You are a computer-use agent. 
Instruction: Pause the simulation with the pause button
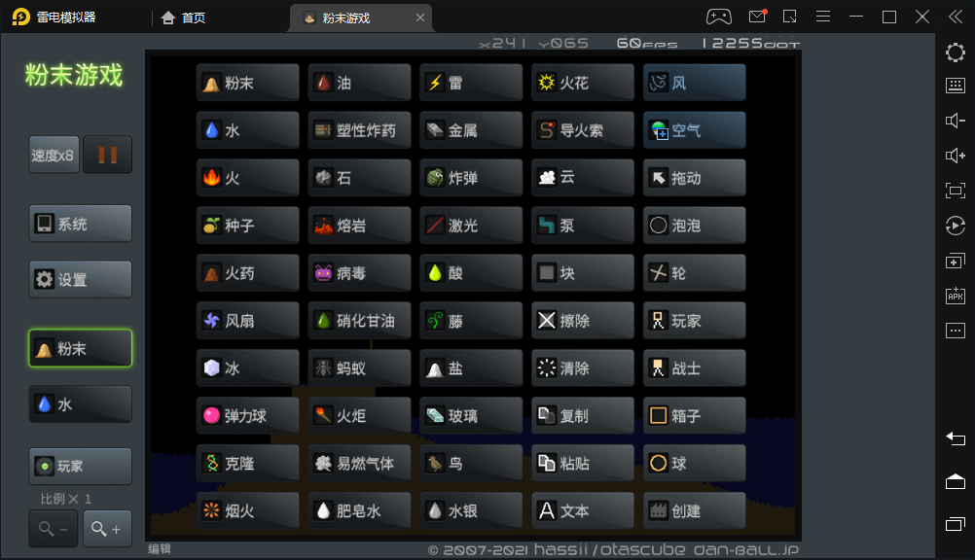point(108,155)
